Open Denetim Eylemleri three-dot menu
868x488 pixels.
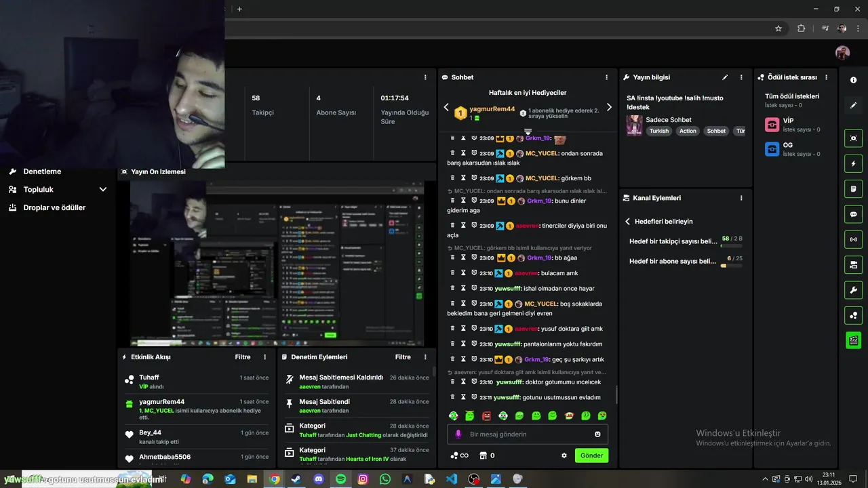tap(425, 357)
